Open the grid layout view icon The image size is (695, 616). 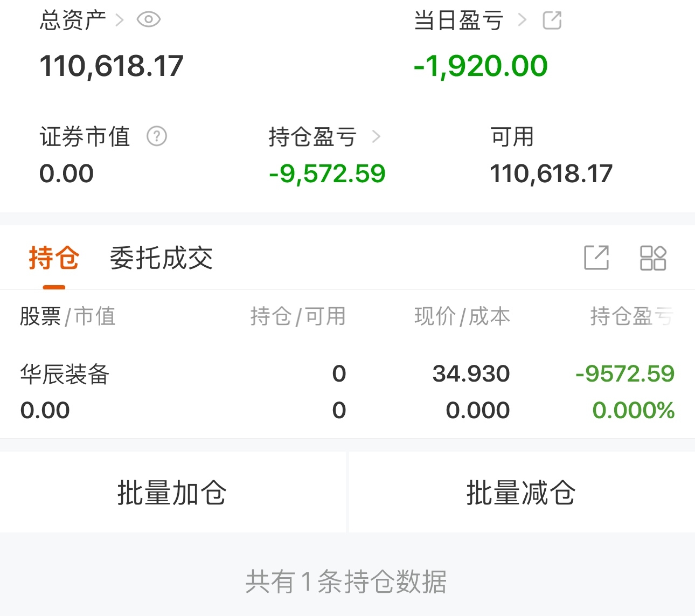(x=653, y=258)
